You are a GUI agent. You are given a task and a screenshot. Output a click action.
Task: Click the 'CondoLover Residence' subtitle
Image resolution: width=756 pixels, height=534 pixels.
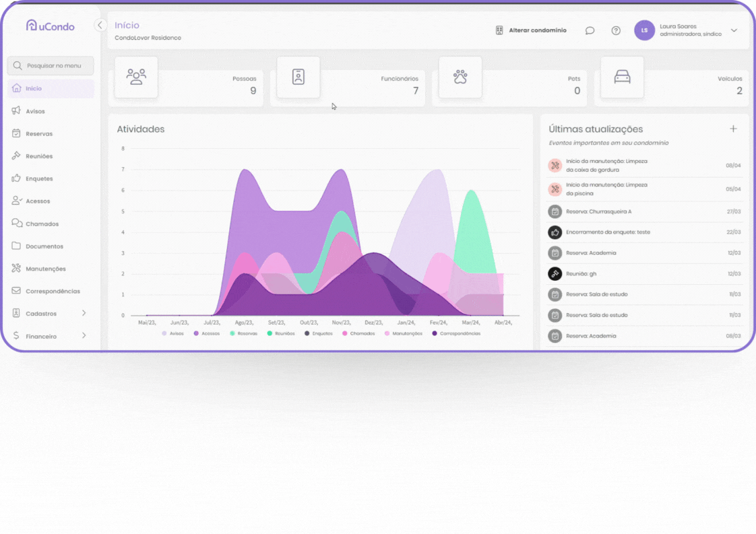(148, 38)
